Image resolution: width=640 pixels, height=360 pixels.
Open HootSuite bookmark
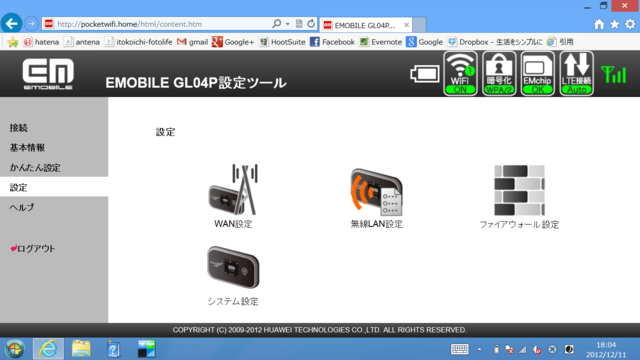pos(282,42)
